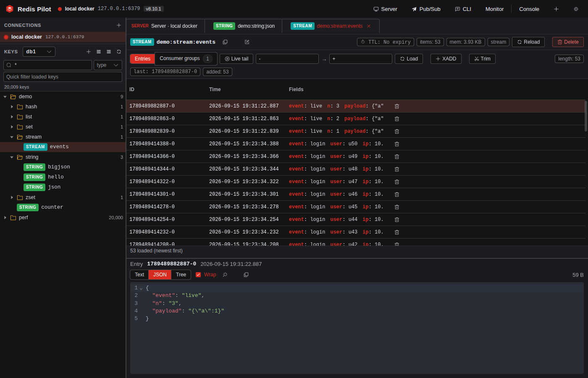Open Pub/Sub from top navigation

[x=426, y=9]
